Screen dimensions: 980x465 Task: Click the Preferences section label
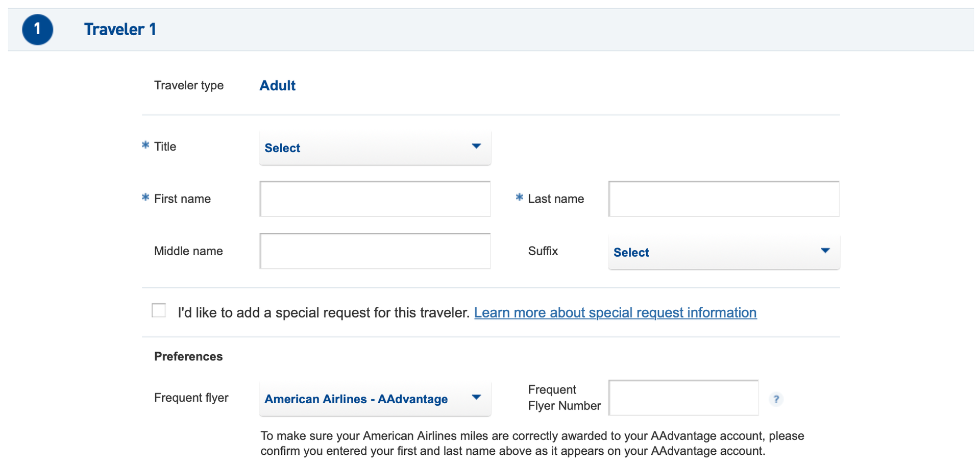coord(188,356)
